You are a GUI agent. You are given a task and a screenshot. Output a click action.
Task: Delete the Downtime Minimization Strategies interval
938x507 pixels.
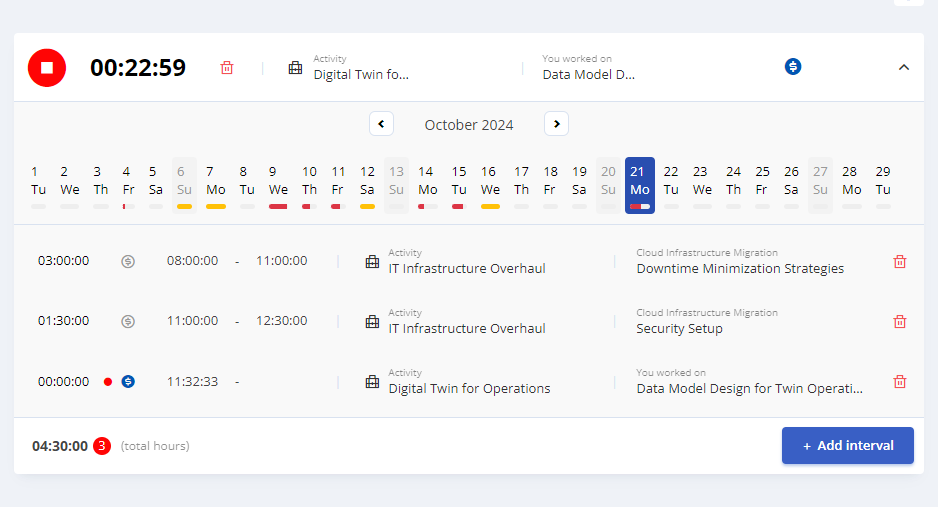899,262
